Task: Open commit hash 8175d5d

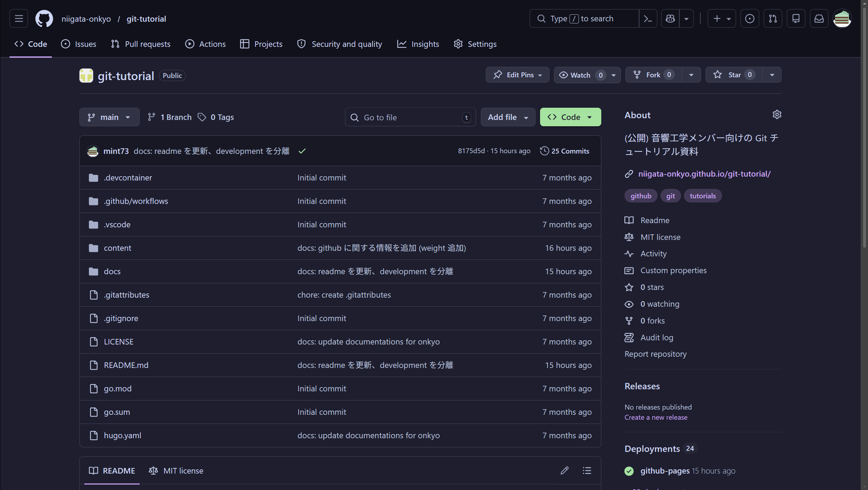Action: (471, 151)
